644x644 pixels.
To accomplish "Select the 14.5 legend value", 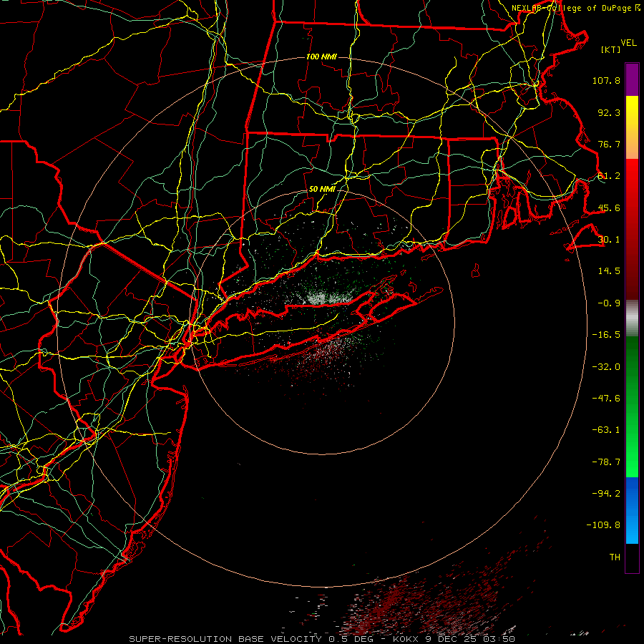I will click(609, 271).
